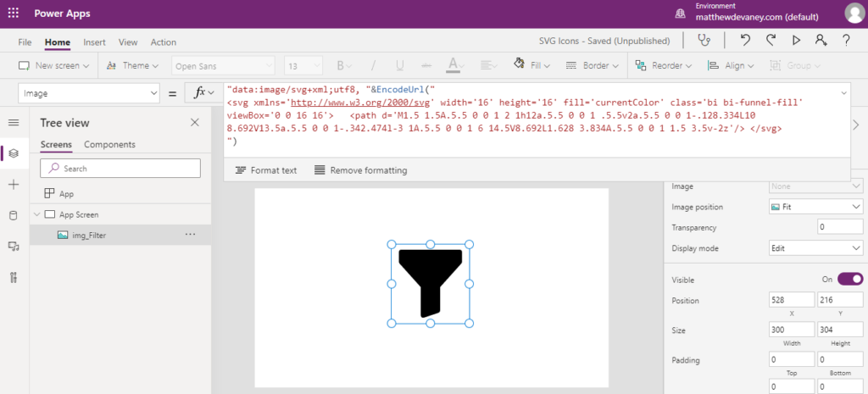
Task: Open the Border dropdown
Action: (x=593, y=66)
